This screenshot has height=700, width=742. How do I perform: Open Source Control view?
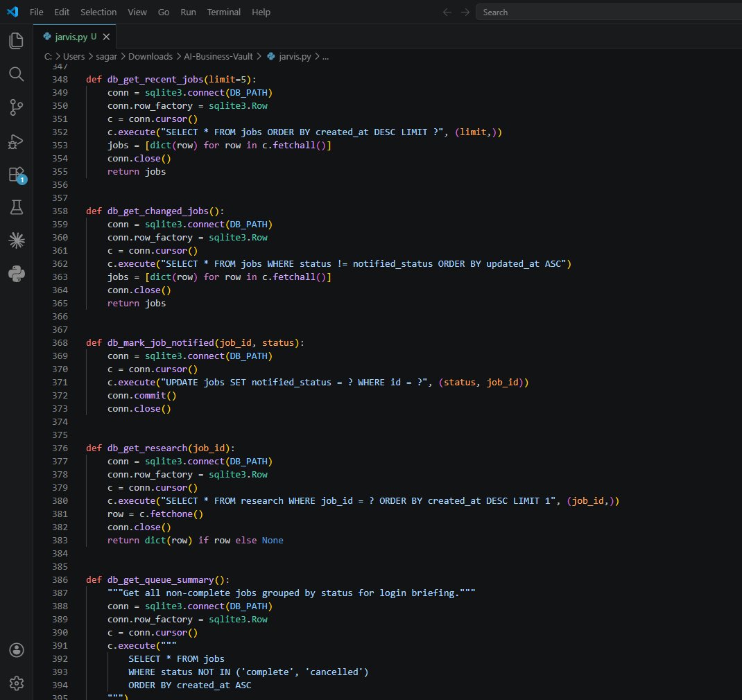coord(16,107)
